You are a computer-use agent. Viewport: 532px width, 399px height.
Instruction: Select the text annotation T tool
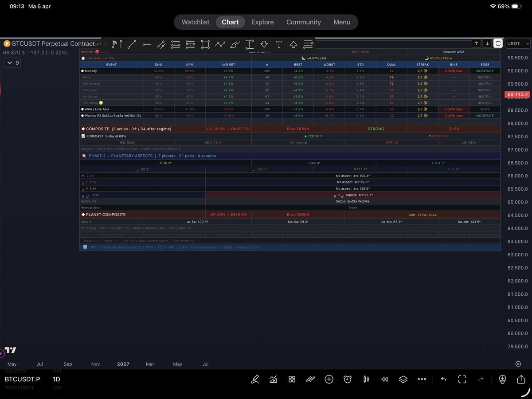279,44
